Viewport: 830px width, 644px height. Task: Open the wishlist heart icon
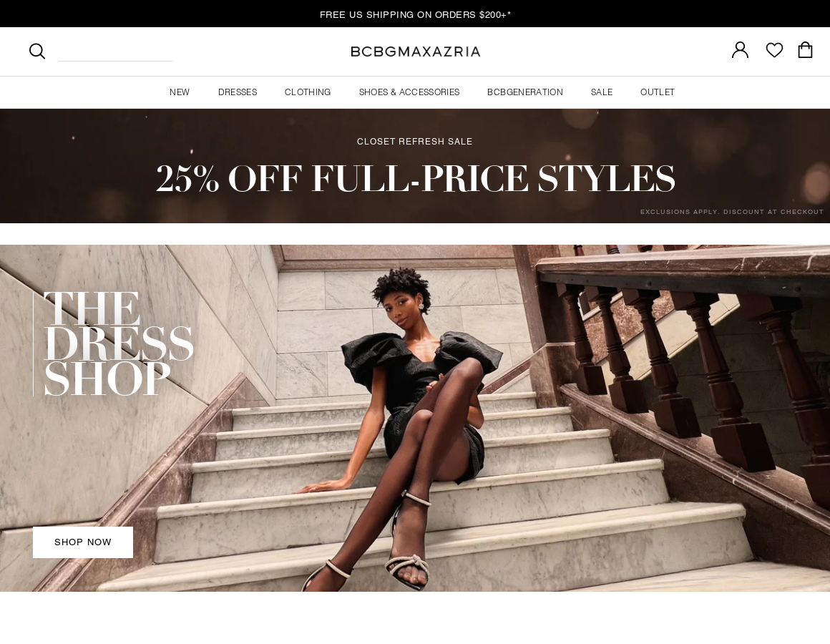774,50
